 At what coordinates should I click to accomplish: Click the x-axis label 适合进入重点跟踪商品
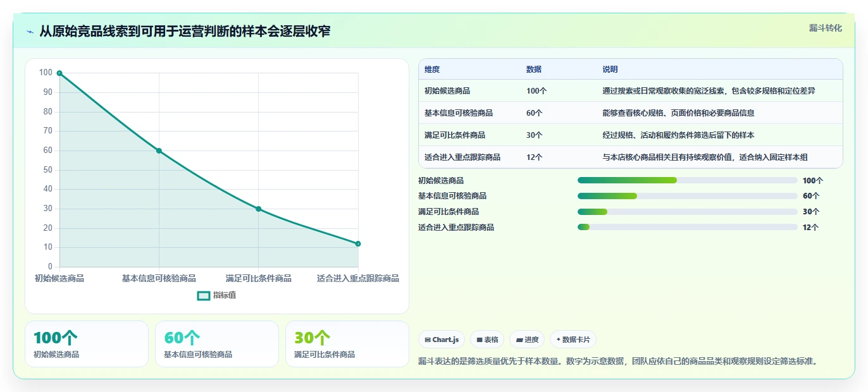(x=358, y=279)
